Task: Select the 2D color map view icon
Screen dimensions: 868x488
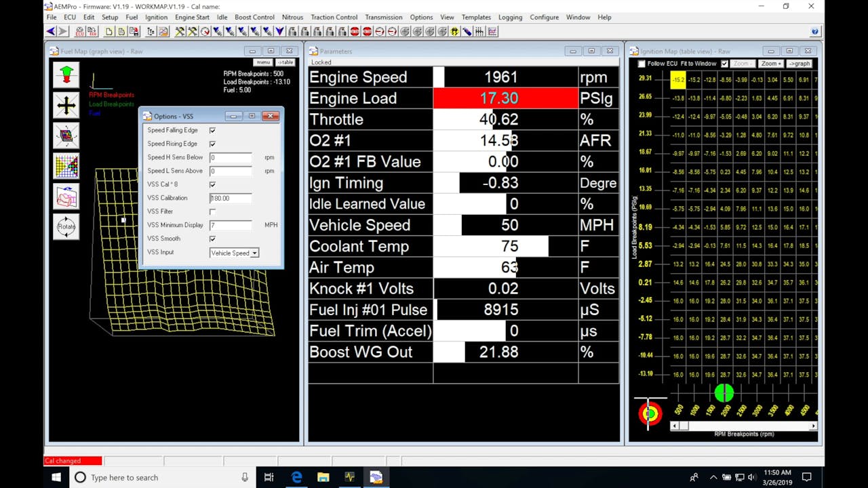Action: pyautogui.click(x=66, y=165)
